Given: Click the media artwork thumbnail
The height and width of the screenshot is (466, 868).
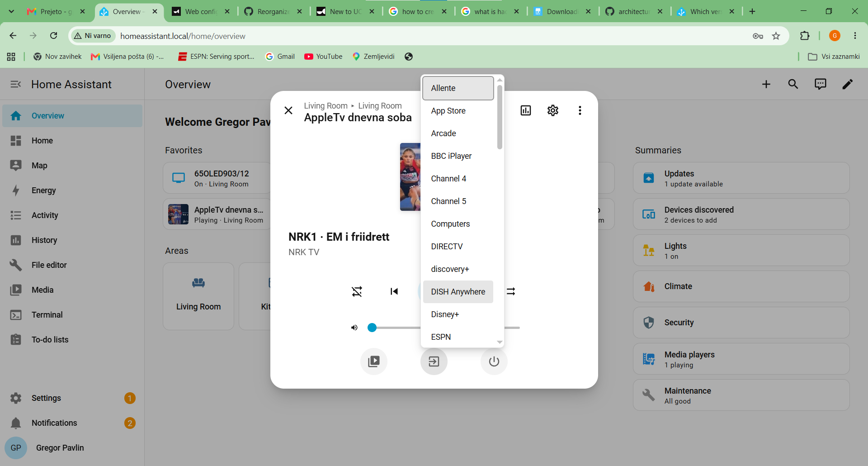Looking at the screenshot, I should click(x=410, y=177).
